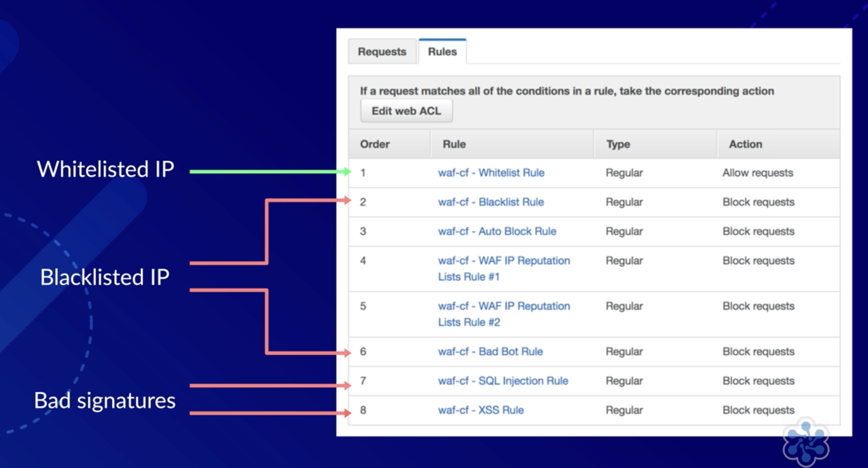Viewport: 868px width, 468px height.
Task: Click the Blacklisted IP label
Action: [104, 277]
